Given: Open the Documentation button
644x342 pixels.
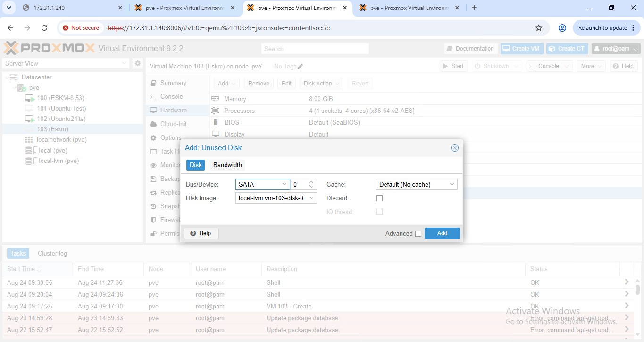Looking at the screenshot, I should (x=470, y=49).
